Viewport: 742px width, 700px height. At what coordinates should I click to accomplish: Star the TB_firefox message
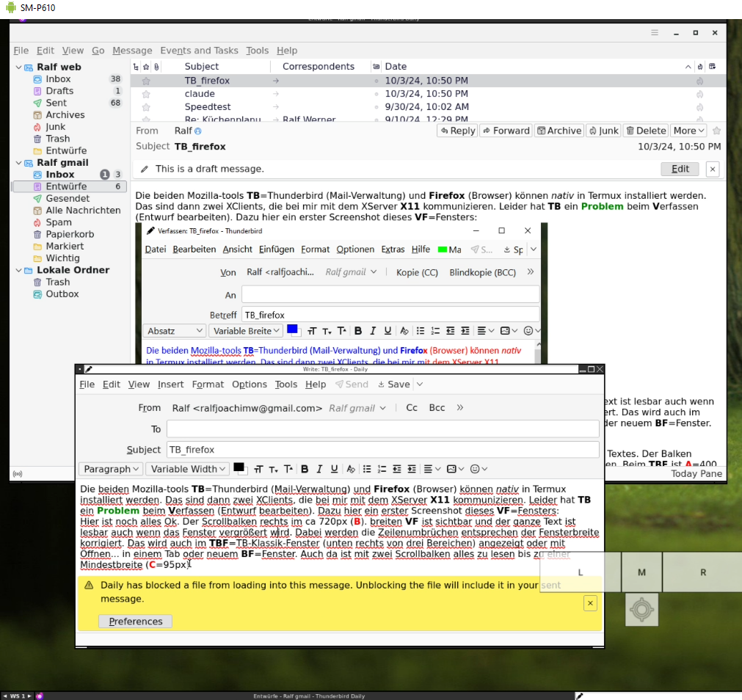tap(146, 81)
